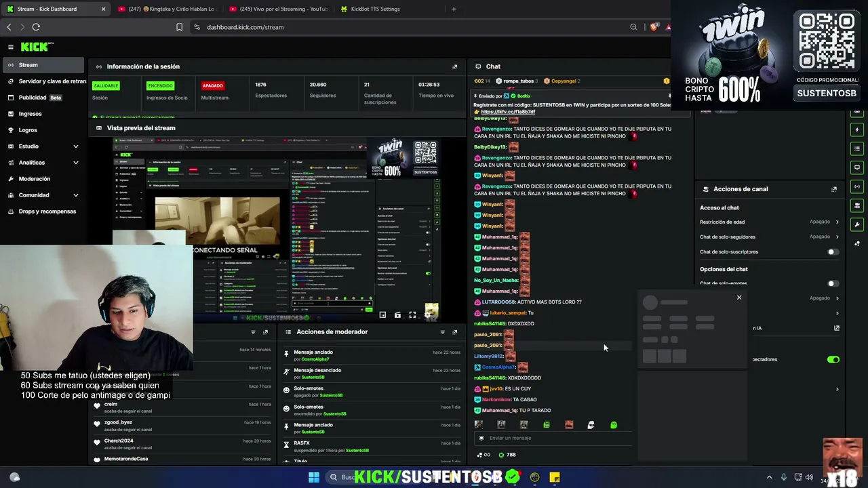
Task: Go to Ingresos in sidebar
Action: (x=43, y=114)
